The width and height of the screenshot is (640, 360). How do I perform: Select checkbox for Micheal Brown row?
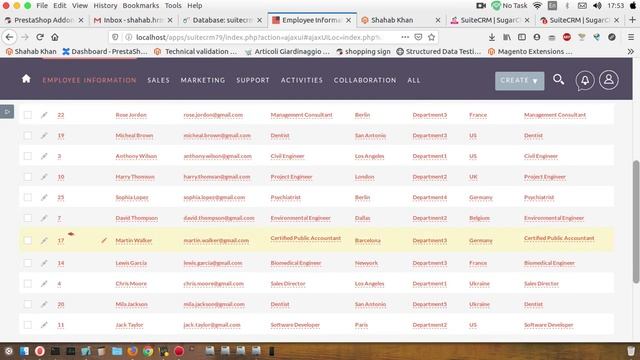point(27,136)
